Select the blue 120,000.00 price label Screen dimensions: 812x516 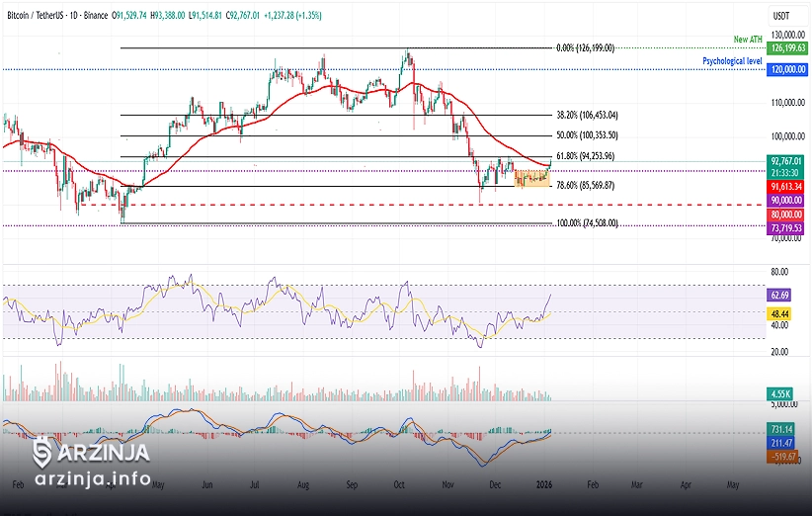coord(787,69)
